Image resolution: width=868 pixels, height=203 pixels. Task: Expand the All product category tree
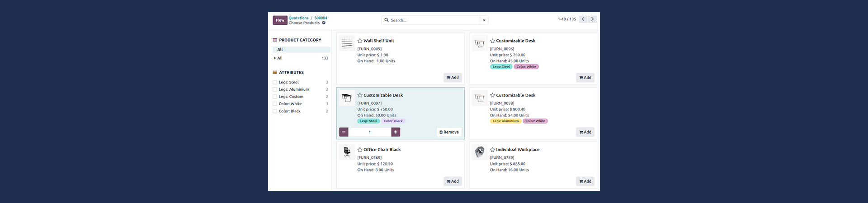point(275,58)
